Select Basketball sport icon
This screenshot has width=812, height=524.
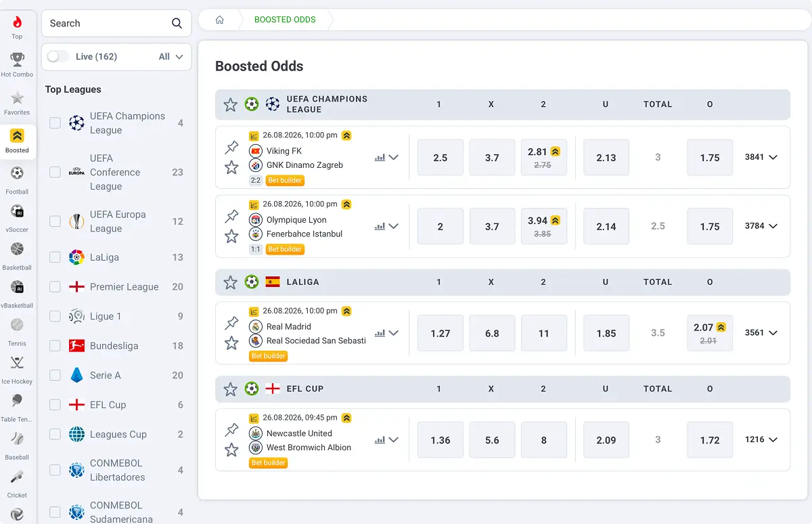pyautogui.click(x=17, y=249)
